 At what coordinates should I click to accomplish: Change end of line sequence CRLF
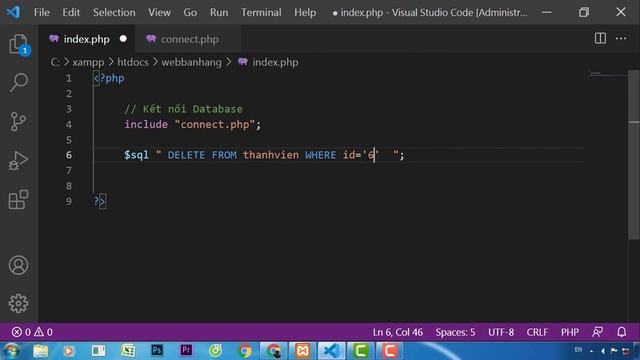[537, 332]
